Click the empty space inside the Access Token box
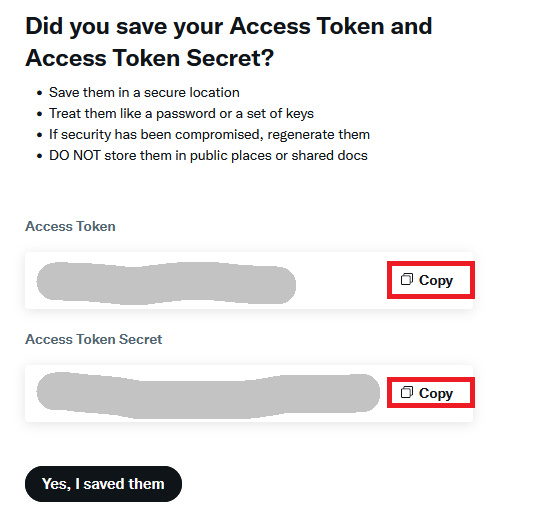The width and height of the screenshot is (534, 519). click(x=341, y=281)
